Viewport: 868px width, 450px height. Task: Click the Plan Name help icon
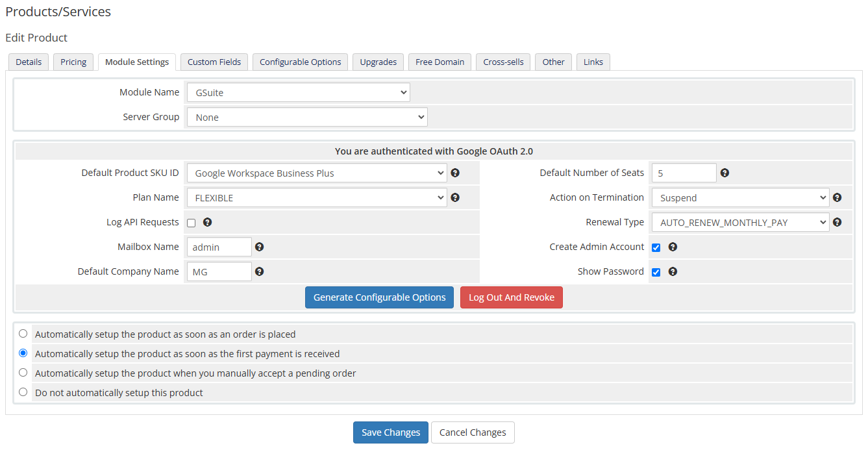tap(455, 197)
